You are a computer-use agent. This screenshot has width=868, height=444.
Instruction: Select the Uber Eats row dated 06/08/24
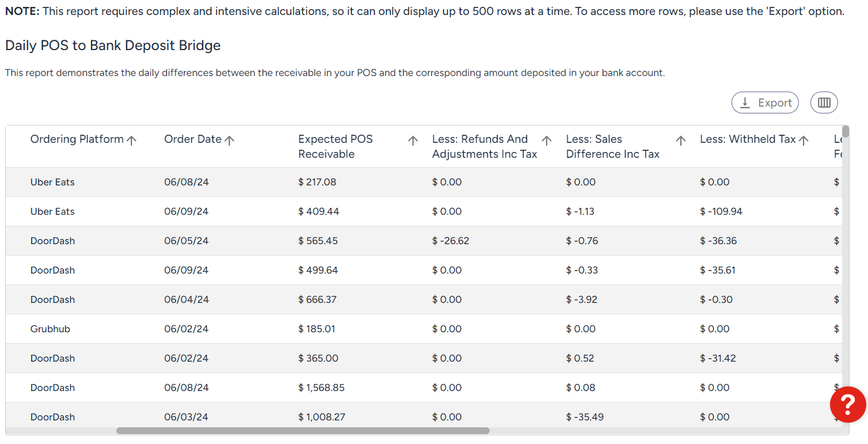pos(424,182)
